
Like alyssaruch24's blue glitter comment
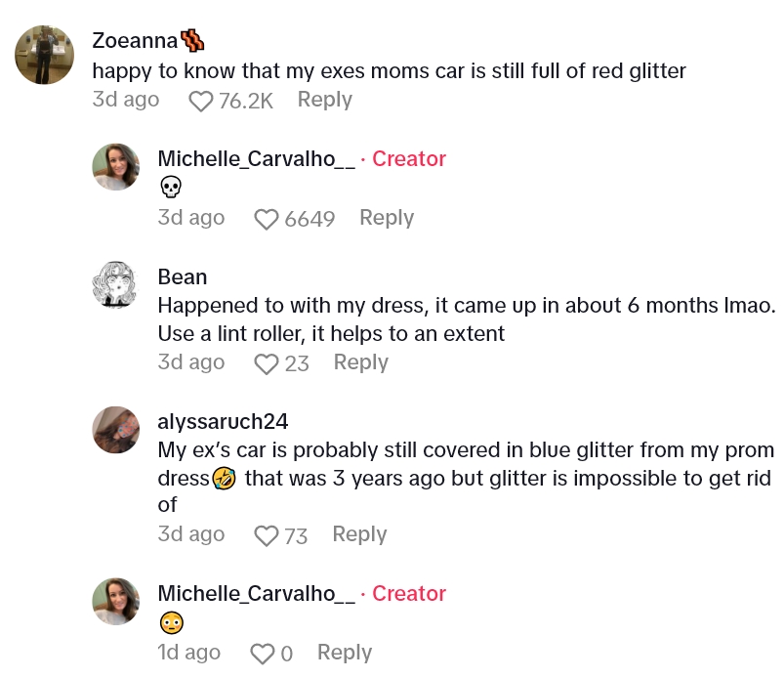[266, 535]
